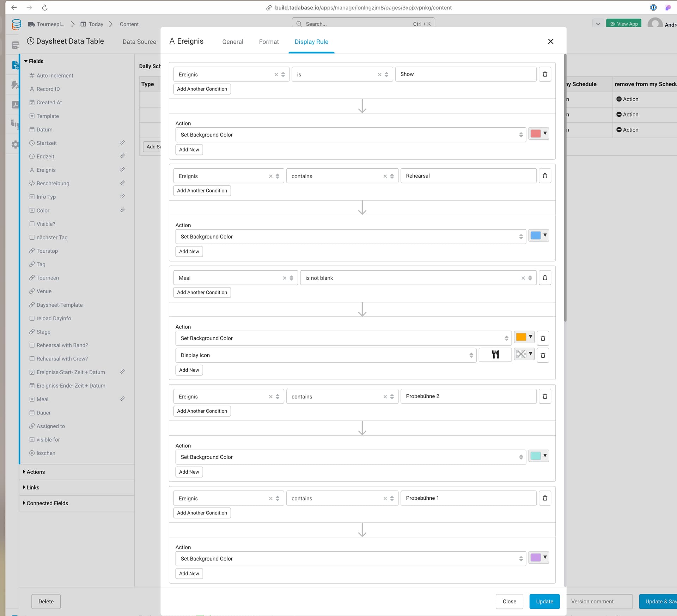677x616 pixels.
Task: Click the Close button
Action: click(509, 602)
